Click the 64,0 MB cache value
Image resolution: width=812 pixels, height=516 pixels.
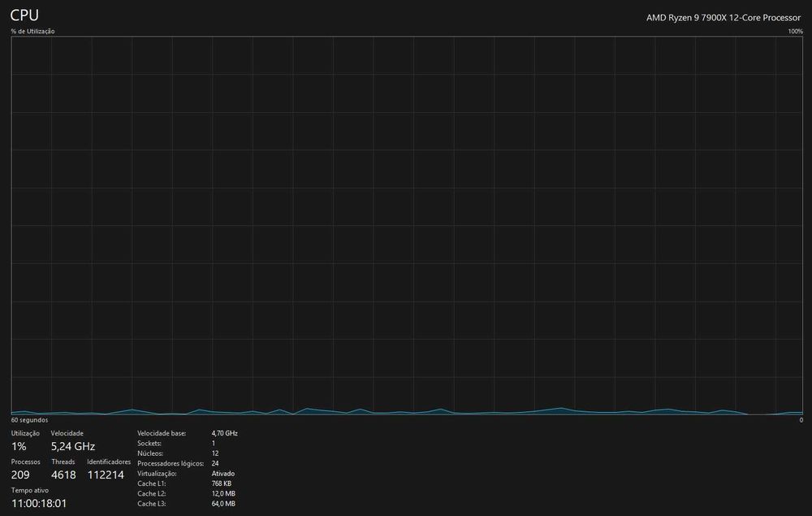pos(223,504)
